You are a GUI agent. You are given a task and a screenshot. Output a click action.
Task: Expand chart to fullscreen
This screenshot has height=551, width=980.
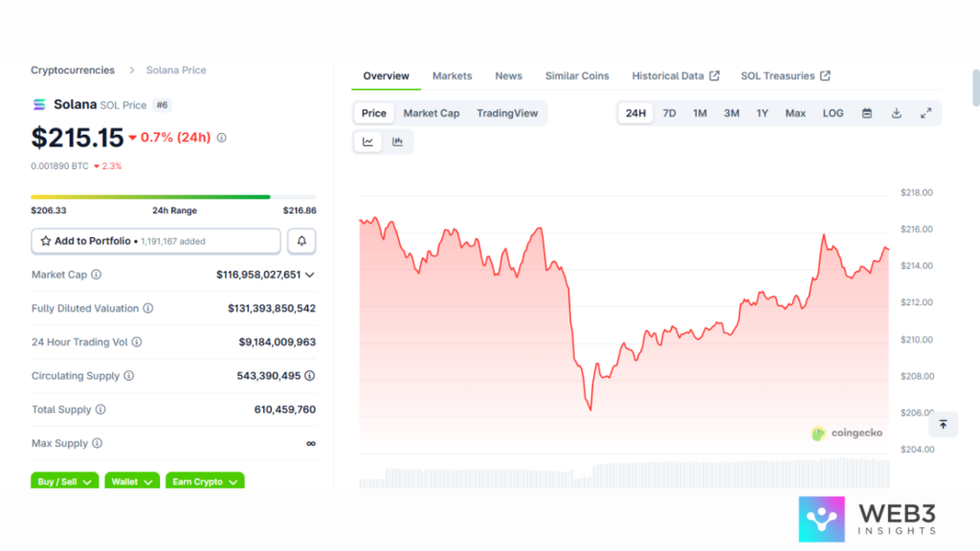925,113
